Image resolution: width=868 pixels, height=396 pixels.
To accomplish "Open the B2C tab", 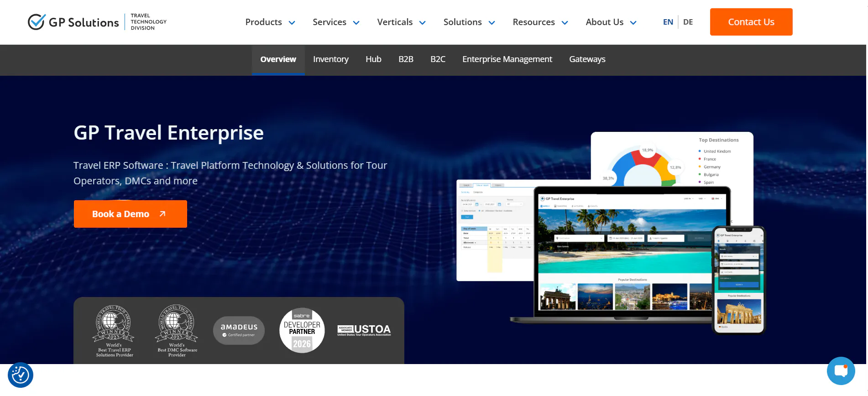I will pyautogui.click(x=438, y=59).
